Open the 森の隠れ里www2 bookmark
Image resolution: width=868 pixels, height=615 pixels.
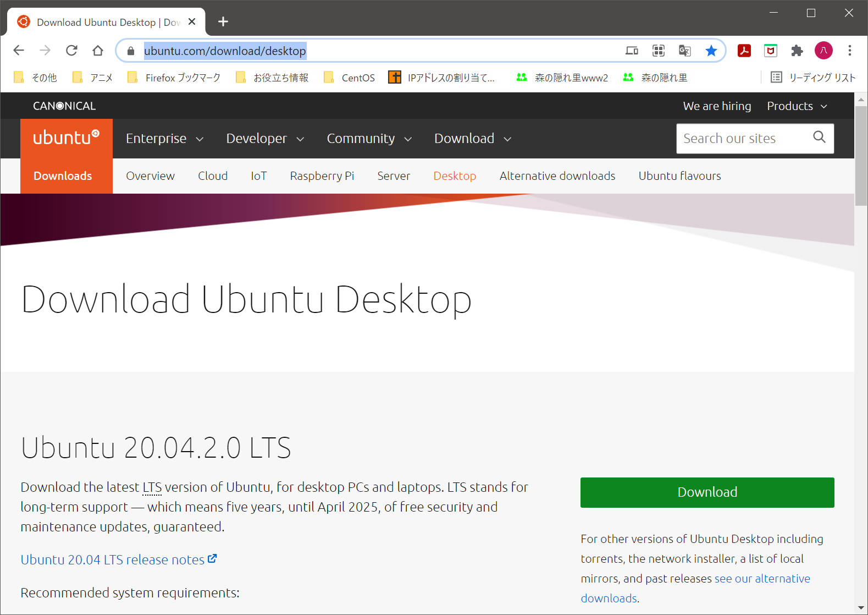(x=562, y=78)
